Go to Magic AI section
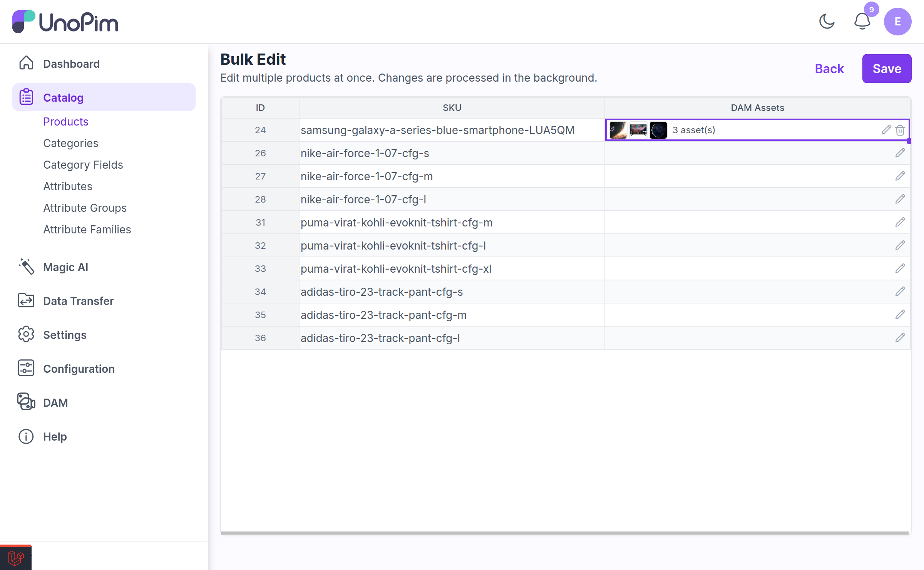 66,267
